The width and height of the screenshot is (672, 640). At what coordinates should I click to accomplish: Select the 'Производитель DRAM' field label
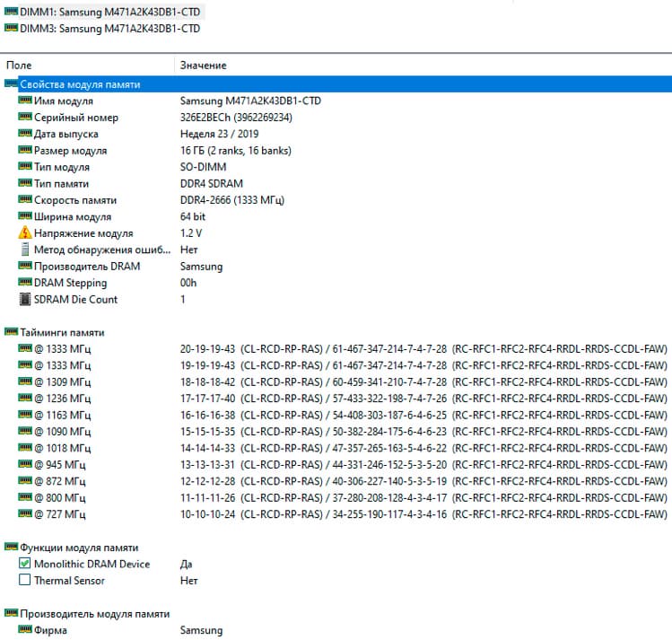click(x=87, y=267)
